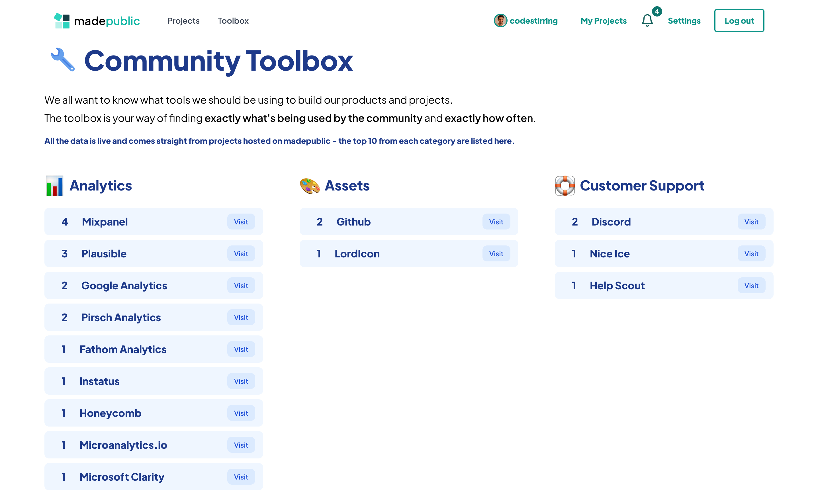Select the Microsoft Clarity entry text
The width and height of the screenshot is (818, 504).
(x=122, y=477)
